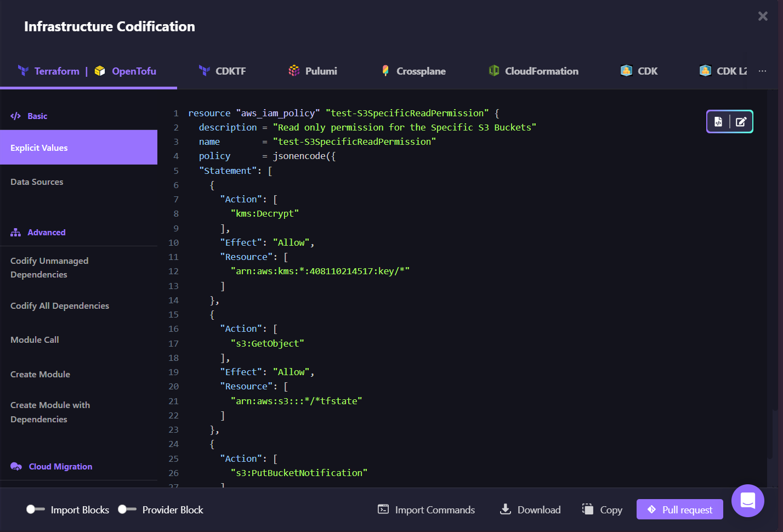Click the CDK logo icon
Image resolution: width=783 pixels, height=532 pixels.
tap(626, 70)
